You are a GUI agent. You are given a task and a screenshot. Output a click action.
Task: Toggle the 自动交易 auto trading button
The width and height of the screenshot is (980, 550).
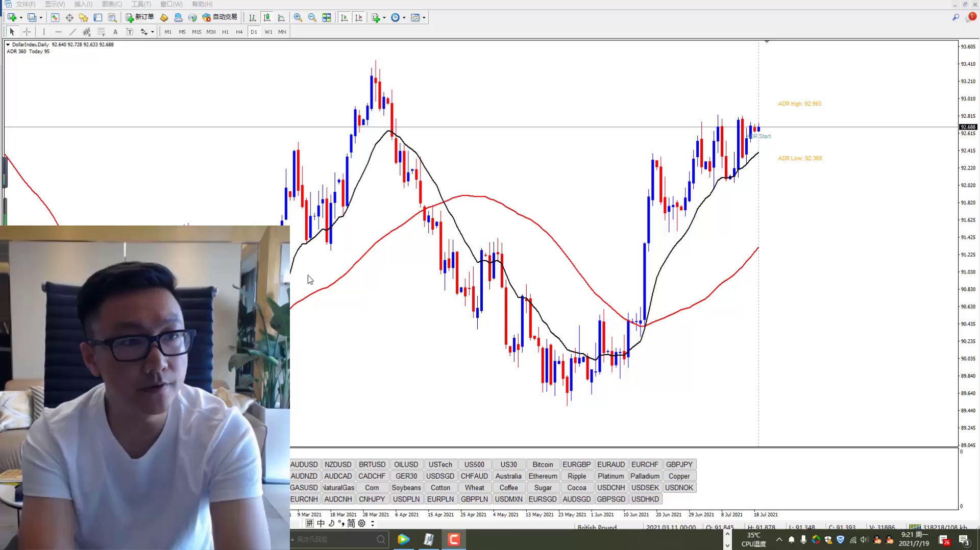tap(220, 18)
